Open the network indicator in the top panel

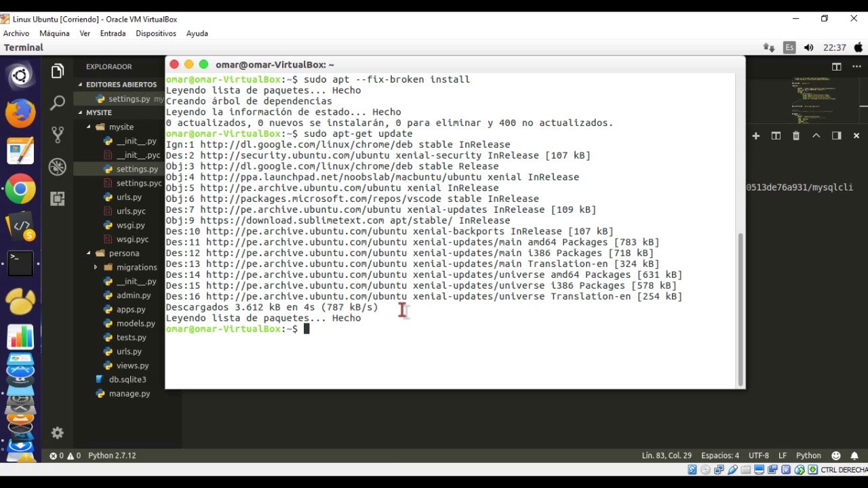(x=769, y=47)
